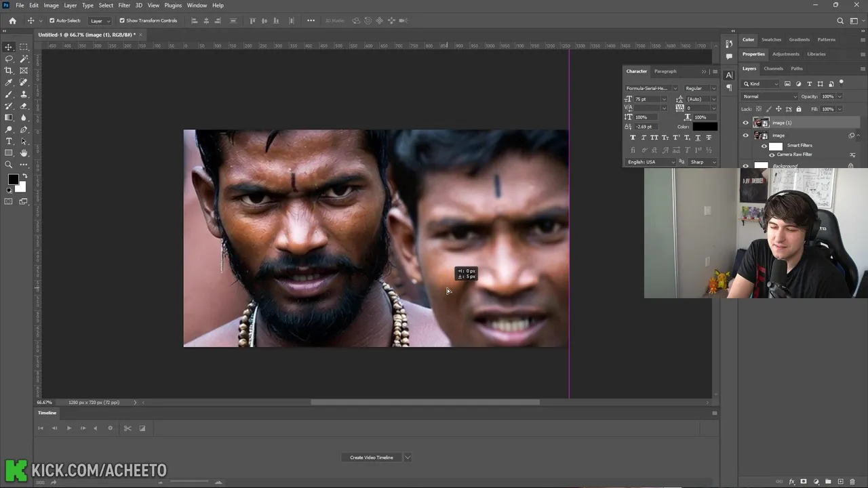Open the Adjustments tab

(x=786, y=54)
